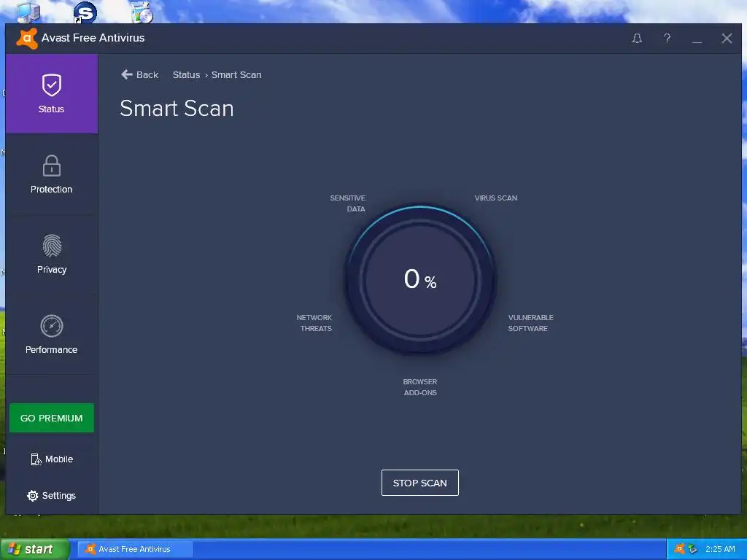Click the Avast tray icon
The height and width of the screenshot is (560, 747).
coord(680,549)
